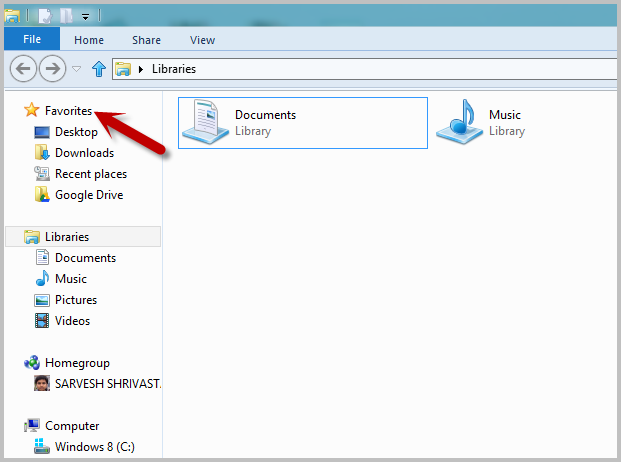
Task: Select Favorites in the navigation pane
Action: point(69,110)
